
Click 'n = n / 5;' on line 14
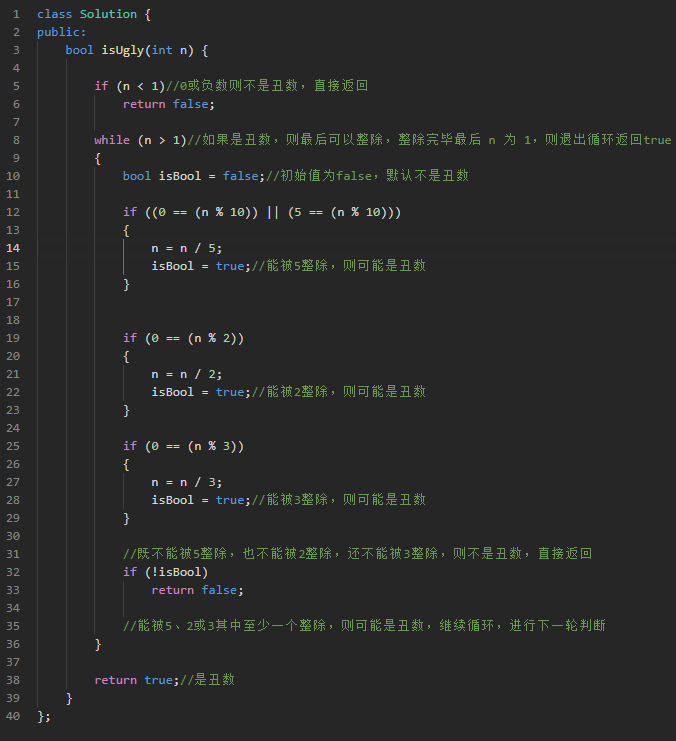pos(186,248)
